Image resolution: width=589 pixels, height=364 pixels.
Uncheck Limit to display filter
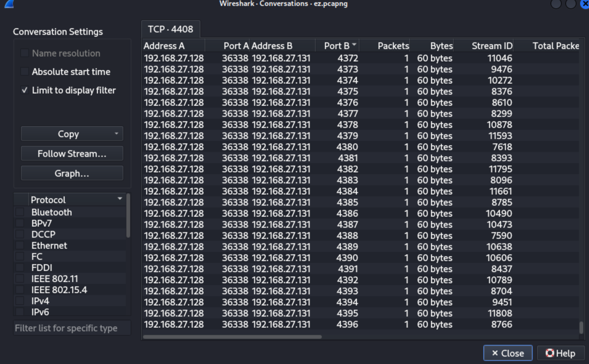coord(25,90)
